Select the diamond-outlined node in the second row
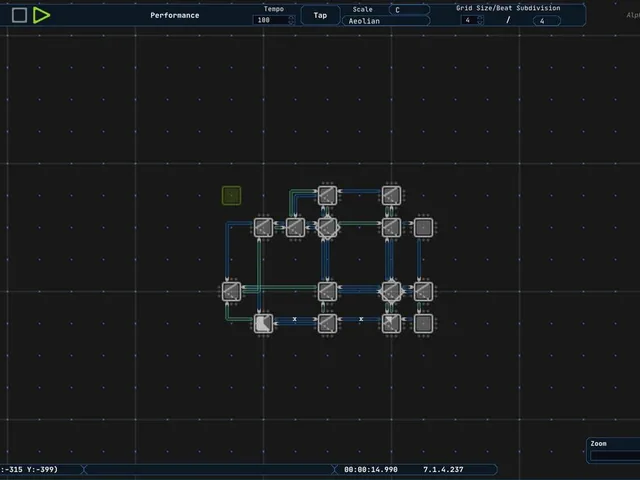The height and width of the screenshot is (480, 640). click(x=327, y=227)
